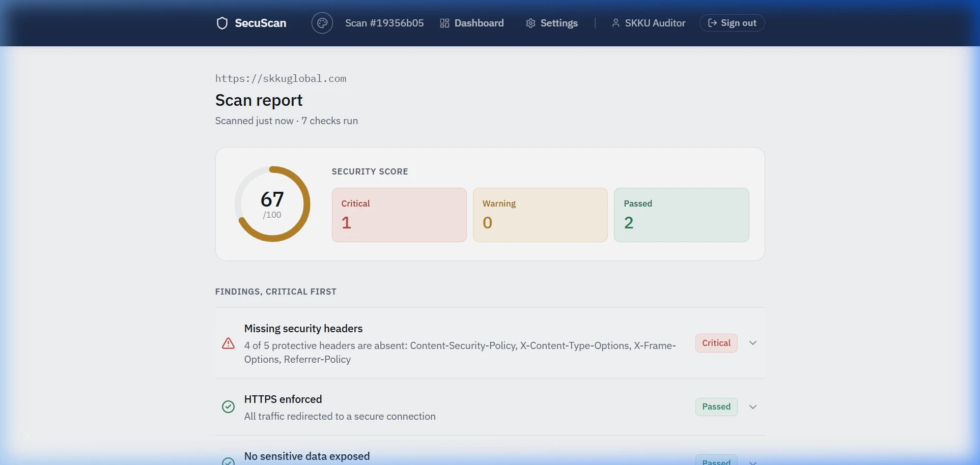This screenshot has width=980, height=465.
Task: Click the No sensitive data exposed title
Action: 307,456
